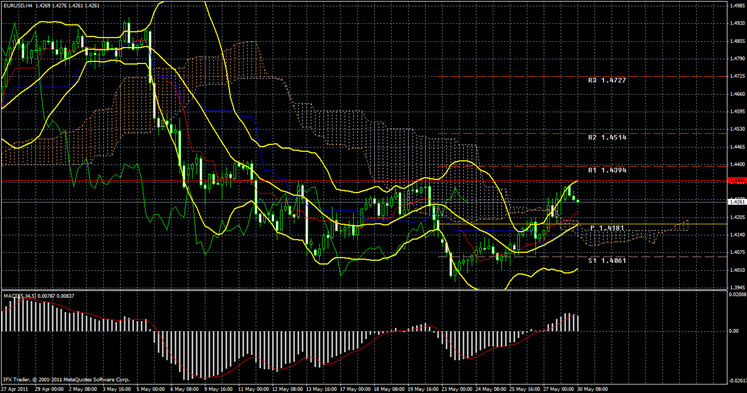
Task: Click the 1.4725 price scale label
Action: pyautogui.click(x=737, y=76)
